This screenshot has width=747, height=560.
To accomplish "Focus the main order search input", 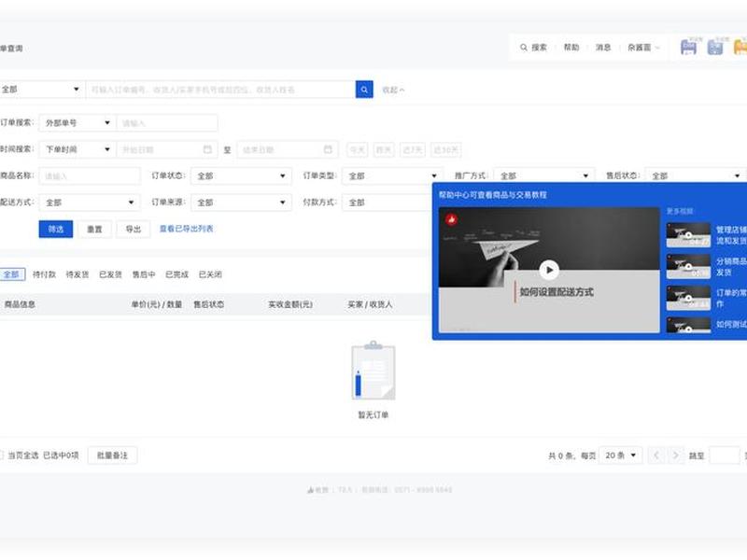I will pos(221,90).
